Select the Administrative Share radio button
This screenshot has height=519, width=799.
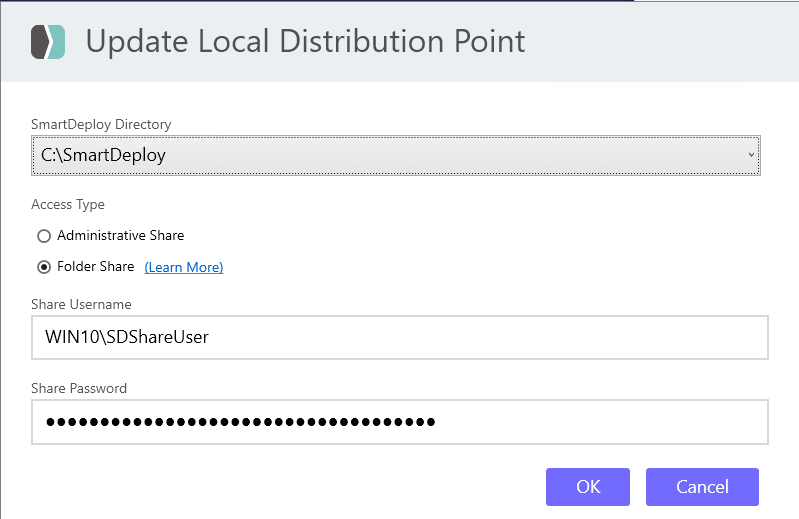(43, 236)
